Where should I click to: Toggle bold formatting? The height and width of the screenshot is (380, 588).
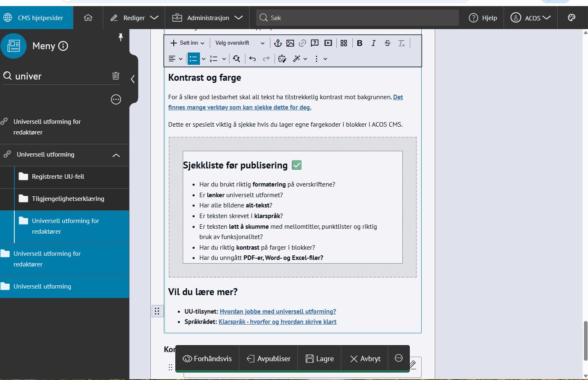coord(359,43)
